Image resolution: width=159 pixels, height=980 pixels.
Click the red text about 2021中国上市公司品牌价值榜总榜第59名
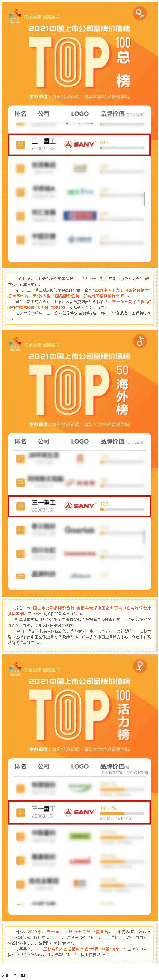pyautogui.click(x=80, y=292)
